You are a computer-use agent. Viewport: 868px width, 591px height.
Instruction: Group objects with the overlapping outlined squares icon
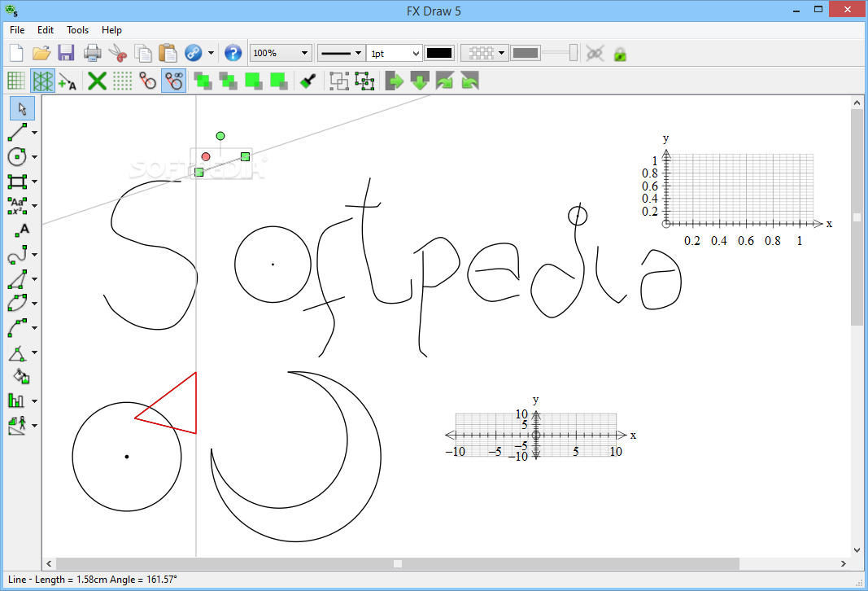339,81
